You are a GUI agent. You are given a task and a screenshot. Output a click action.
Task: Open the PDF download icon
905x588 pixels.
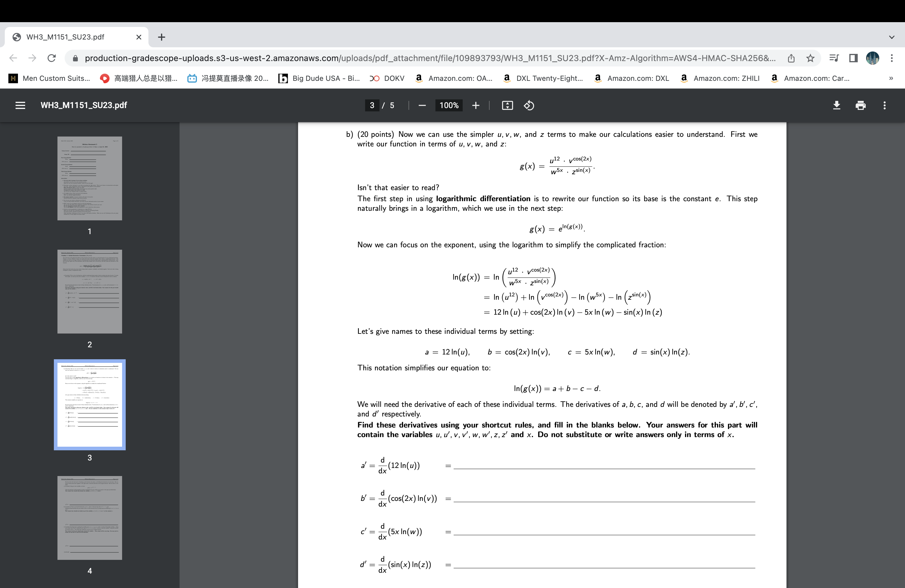(836, 105)
